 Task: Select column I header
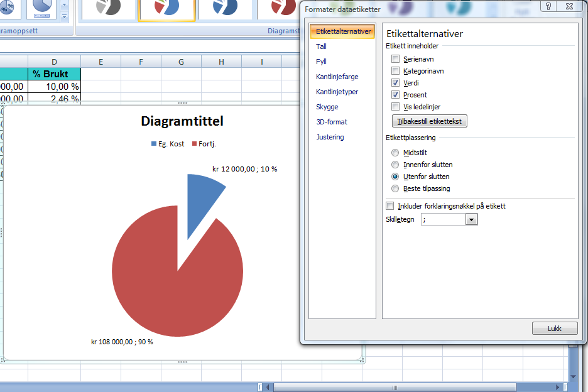click(x=262, y=62)
